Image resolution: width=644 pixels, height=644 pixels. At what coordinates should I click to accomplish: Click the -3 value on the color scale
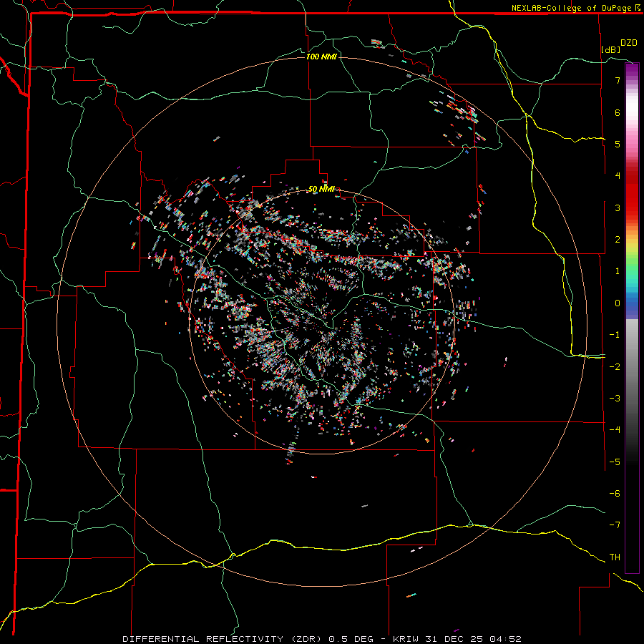615,398
